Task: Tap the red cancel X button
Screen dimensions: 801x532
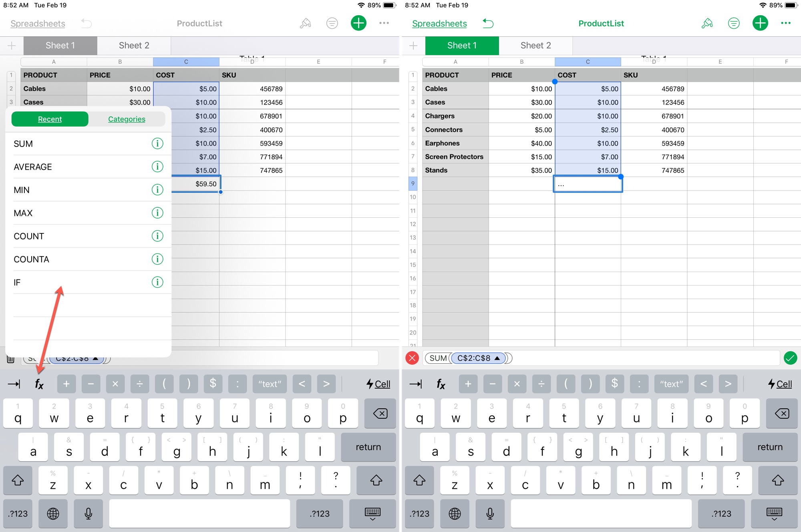Action: click(413, 358)
